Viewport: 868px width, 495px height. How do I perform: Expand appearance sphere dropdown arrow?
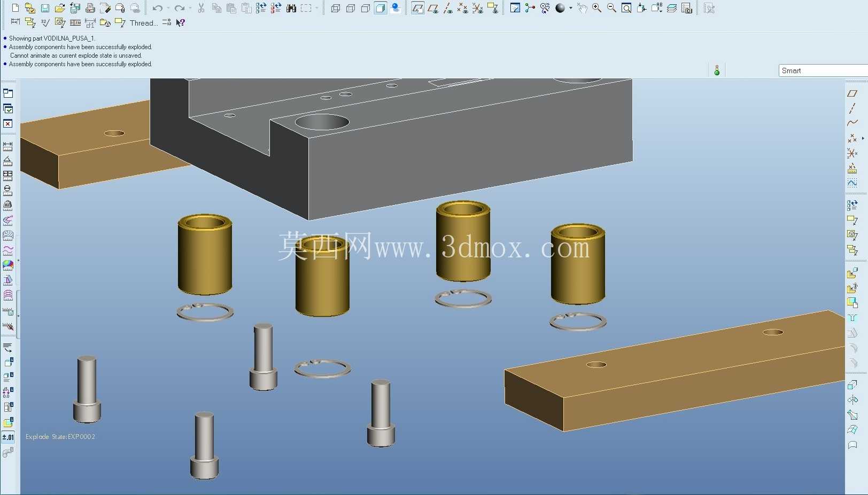pos(570,8)
